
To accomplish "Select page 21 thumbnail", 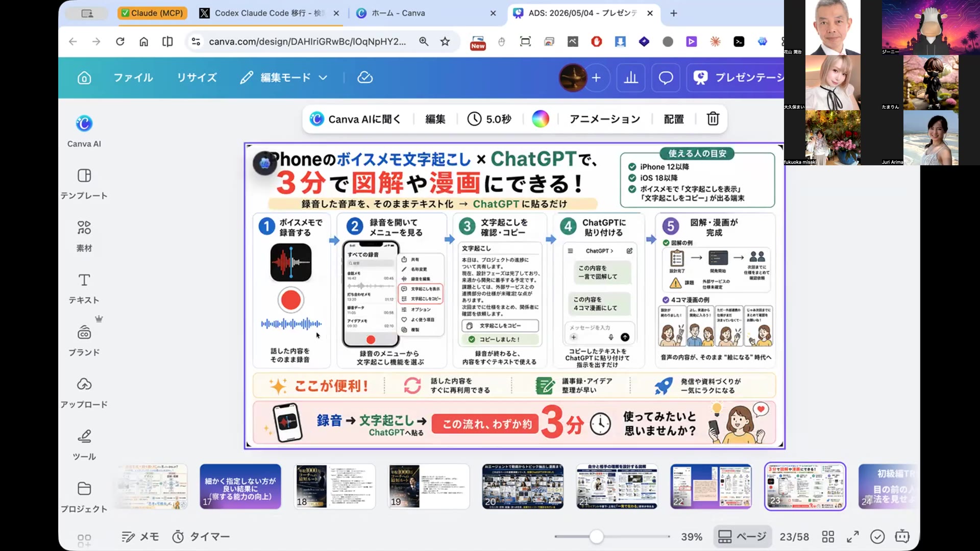I will 617,487.
